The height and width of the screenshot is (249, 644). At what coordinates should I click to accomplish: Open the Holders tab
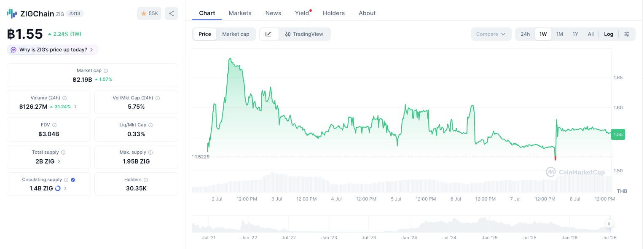pos(334,13)
